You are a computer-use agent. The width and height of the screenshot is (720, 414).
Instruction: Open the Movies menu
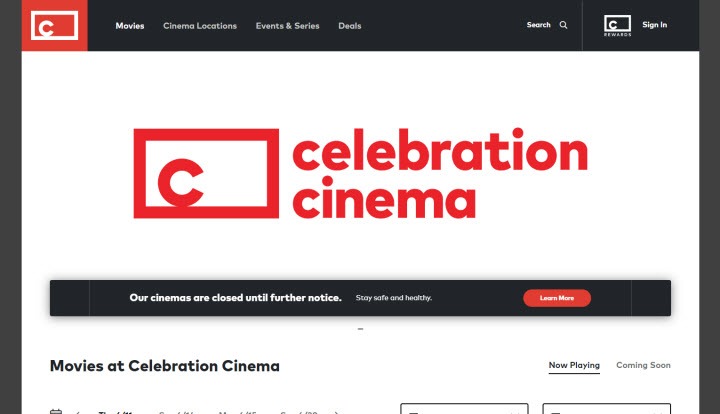[x=129, y=26]
